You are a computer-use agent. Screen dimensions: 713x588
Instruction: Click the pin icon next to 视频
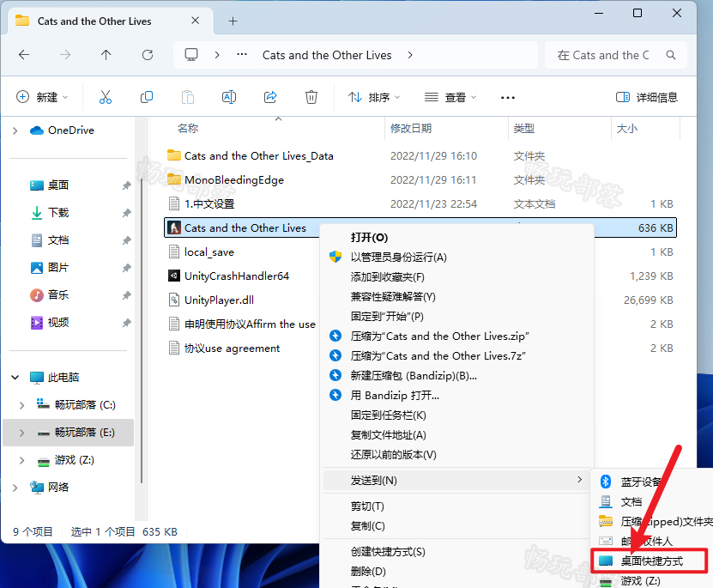pos(126,323)
